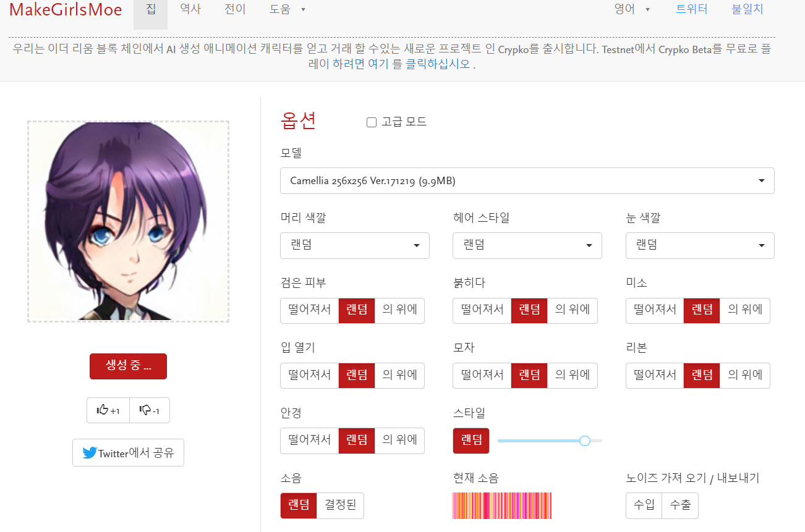Viewport: 805px width, 532px height.
Task: Open the 전이 tab
Action: click(235, 9)
